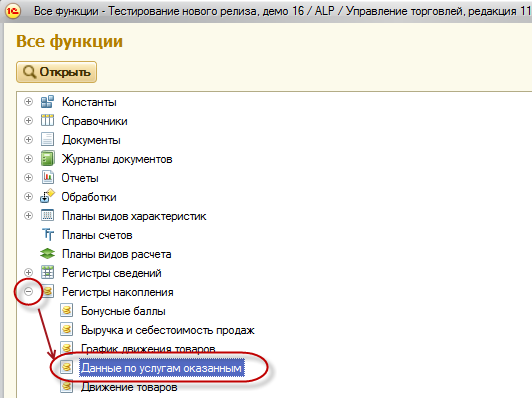The width and height of the screenshot is (532, 398).
Task: Expand the Регистры сведений node
Action: coord(28,272)
